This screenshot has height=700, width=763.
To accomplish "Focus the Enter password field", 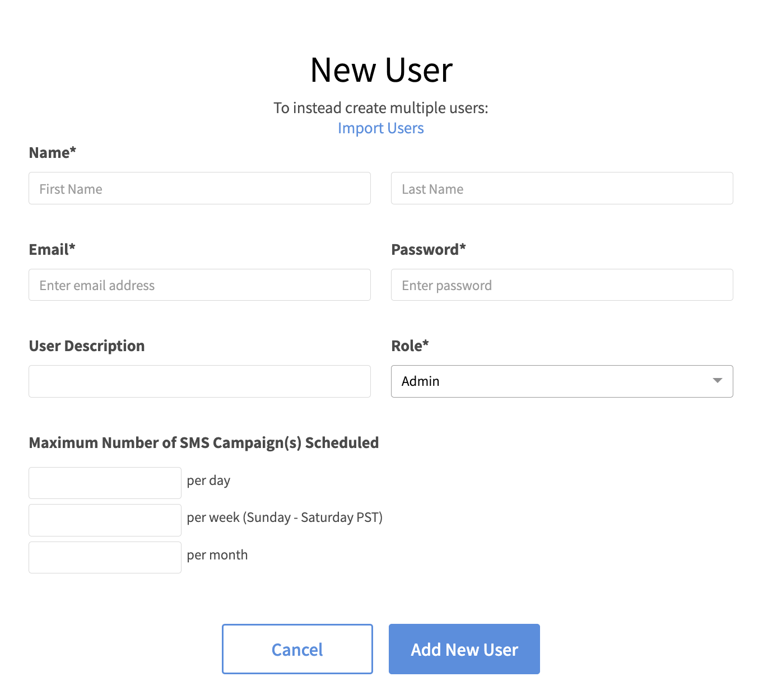I will pos(562,285).
